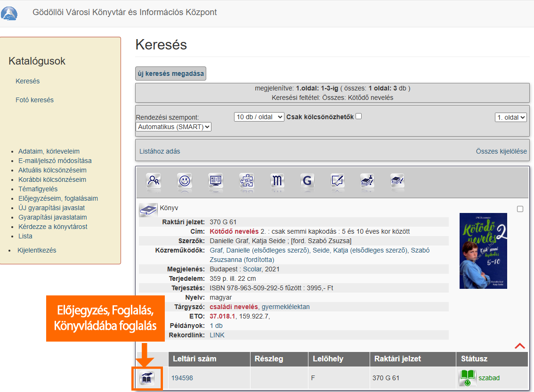Image resolution: width=534 pixels, height=392 pixels.
Task: Open 'Keresés' in the Katalógusok sidebar
Action: pyautogui.click(x=28, y=81)
